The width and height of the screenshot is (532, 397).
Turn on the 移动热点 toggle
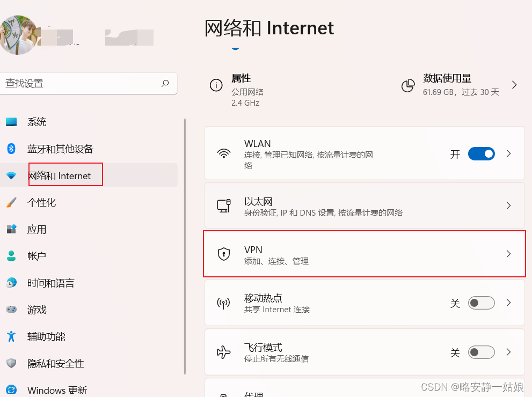(x=481, y=303)
